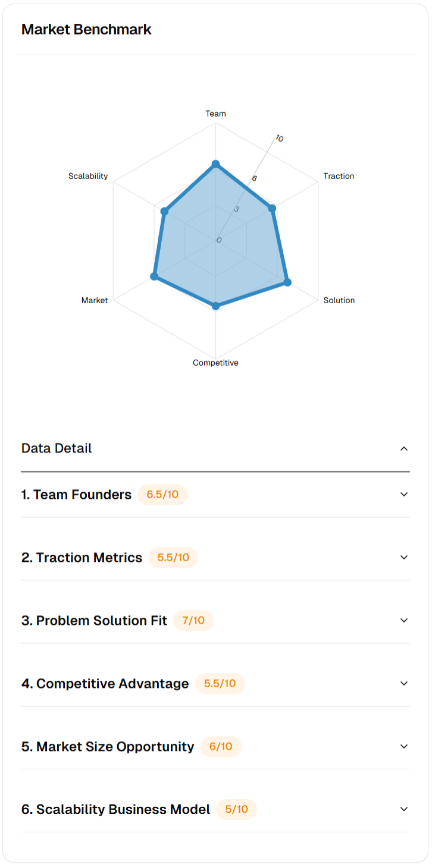Click the Scalability data point on radar

click(x=165, y=211)
